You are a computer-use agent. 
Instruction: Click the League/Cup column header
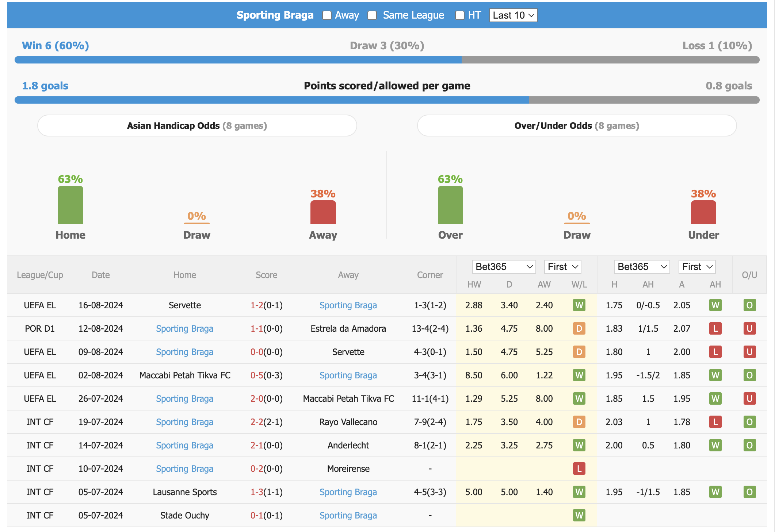click(40, 275)
